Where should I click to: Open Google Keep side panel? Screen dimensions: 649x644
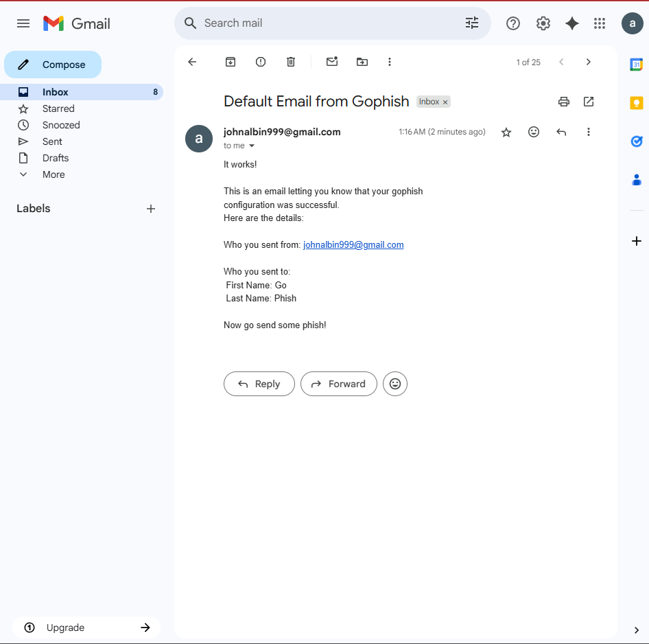click(x=636, y=103)
